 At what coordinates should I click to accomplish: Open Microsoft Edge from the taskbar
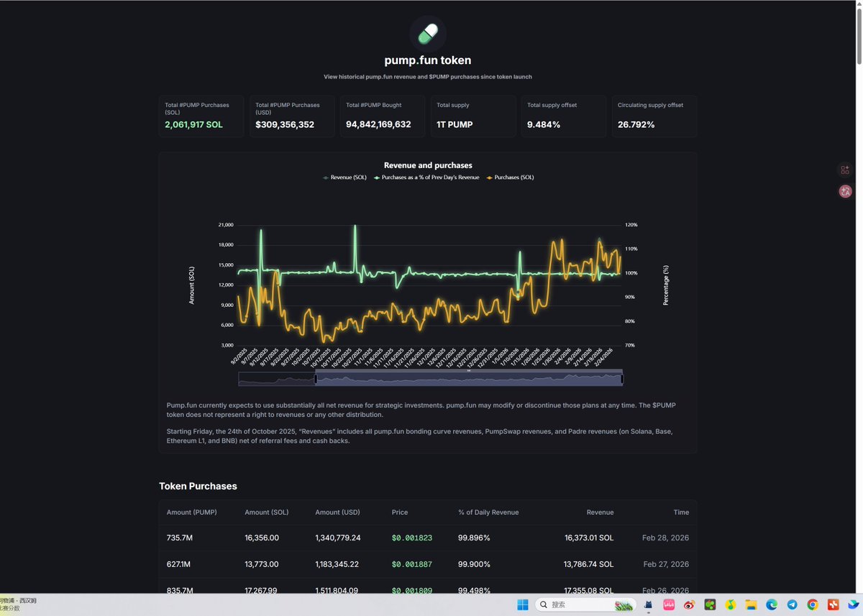[772, 605]
